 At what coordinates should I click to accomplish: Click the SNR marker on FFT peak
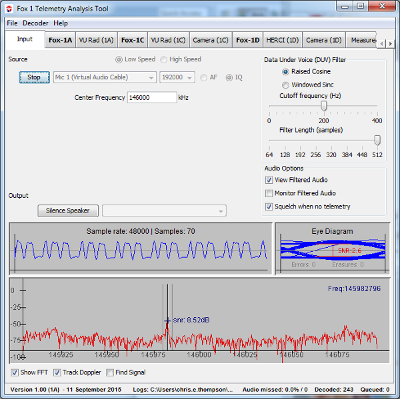point(167,321)
